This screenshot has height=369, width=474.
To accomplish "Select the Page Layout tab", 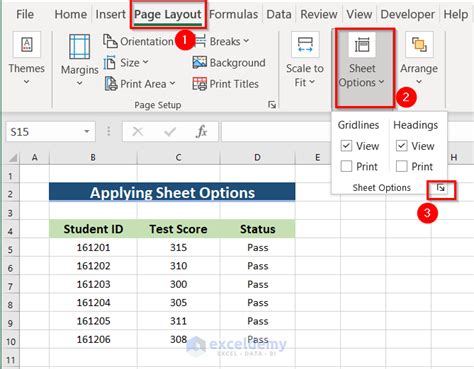I will pos(168,14).
